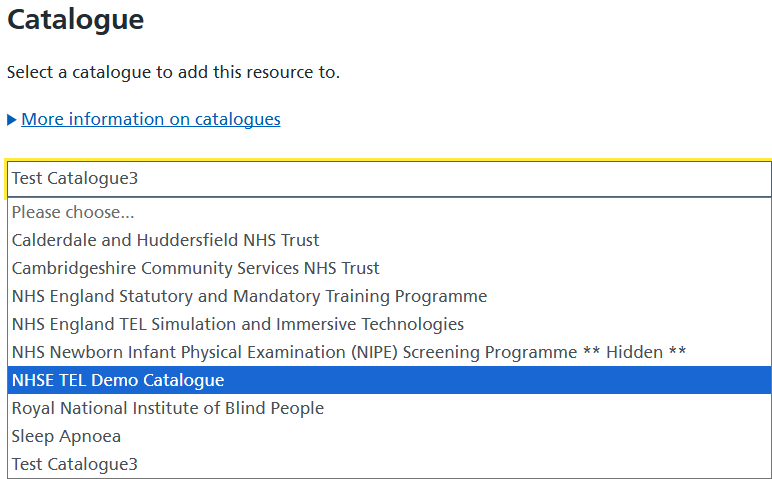Click the Catalogue page heading
The image size is (772, 479).
tap(75, 21)
